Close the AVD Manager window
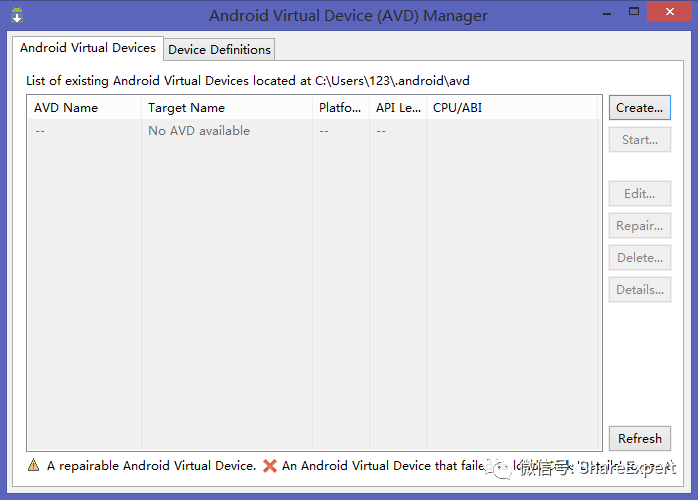Viewport: 698px width, 500px height. (x=669, y=12)
